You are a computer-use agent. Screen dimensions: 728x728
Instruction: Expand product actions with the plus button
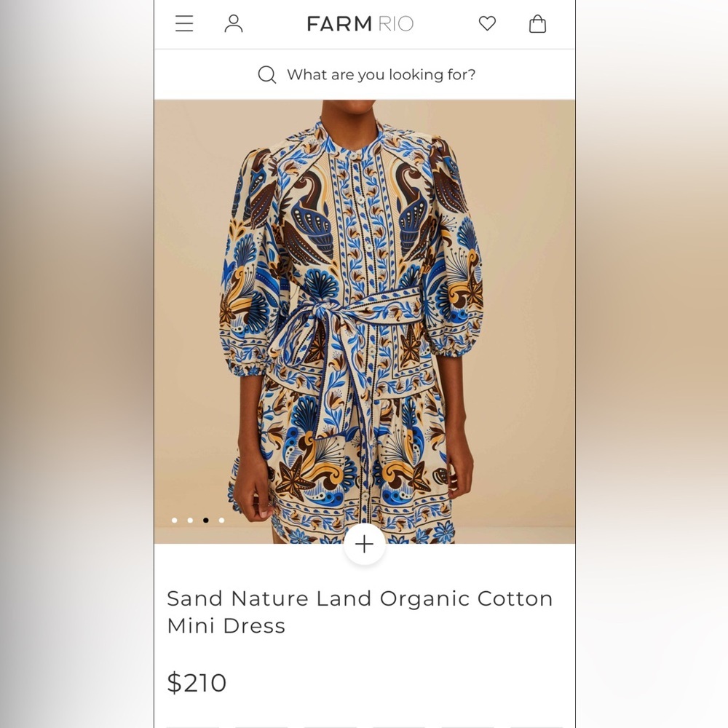(364, 544)
